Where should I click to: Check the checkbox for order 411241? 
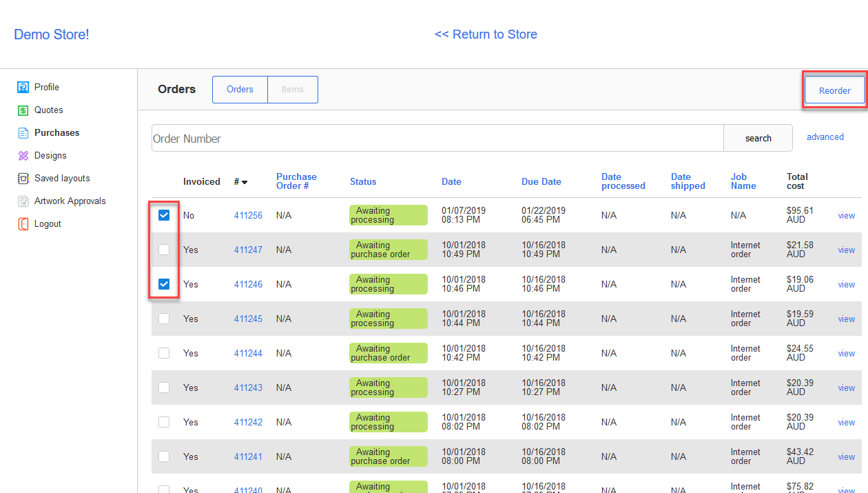point(164,456)
